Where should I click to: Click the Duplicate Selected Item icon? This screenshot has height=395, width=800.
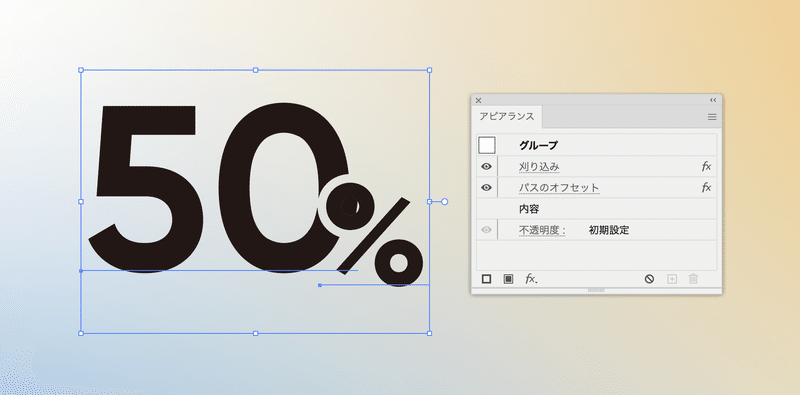point(672,279)
